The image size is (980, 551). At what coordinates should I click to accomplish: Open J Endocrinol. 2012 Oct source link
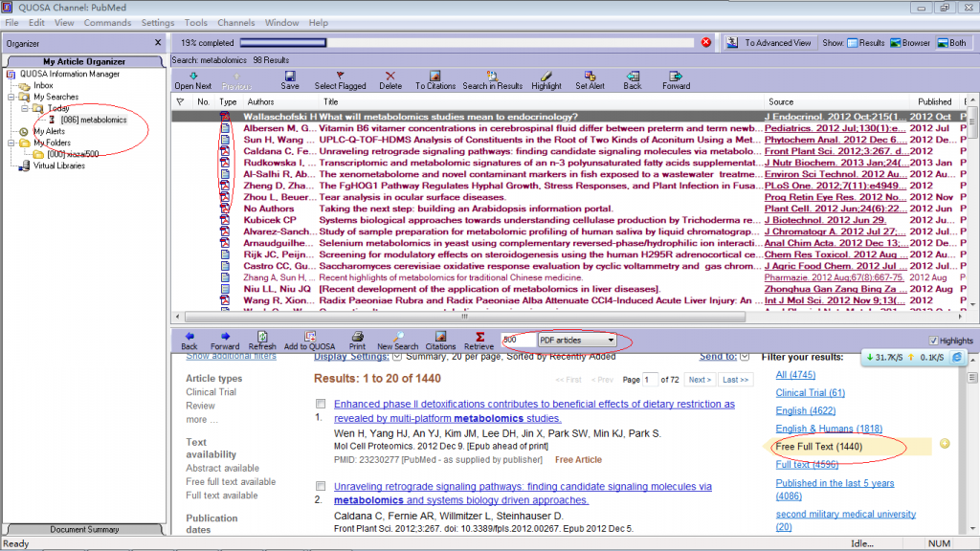pyautogui.click(x=835, y=117)
